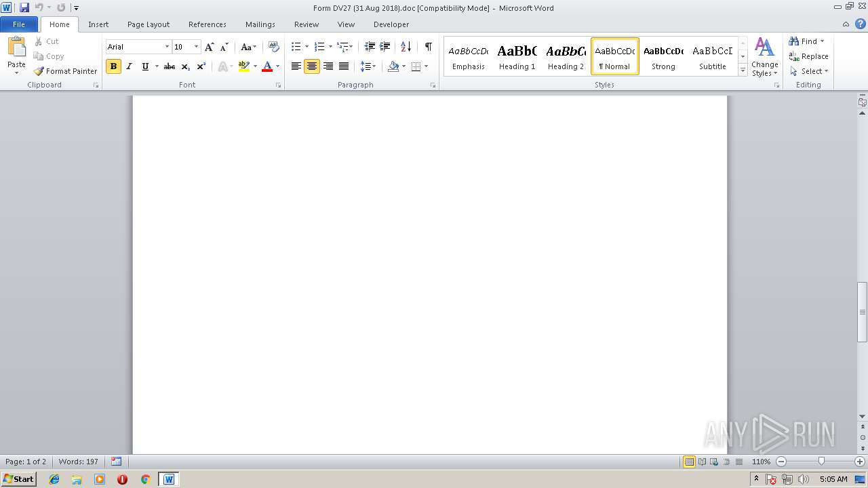Click the Words: 197 status indicator
Image resolution: width=868 pixels, height=488 pixels.
pyautogui.click(x=79, y=462)
